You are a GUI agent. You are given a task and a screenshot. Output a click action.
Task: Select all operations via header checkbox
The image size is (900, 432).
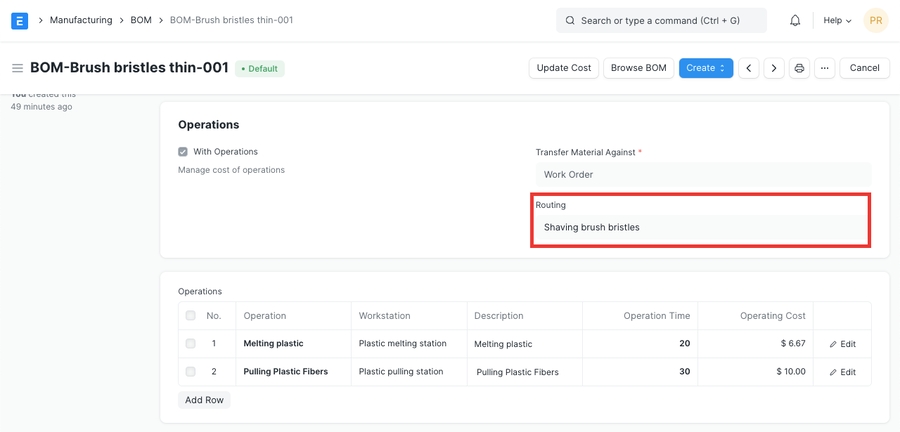pyautogui.click(x=190, y=316)
